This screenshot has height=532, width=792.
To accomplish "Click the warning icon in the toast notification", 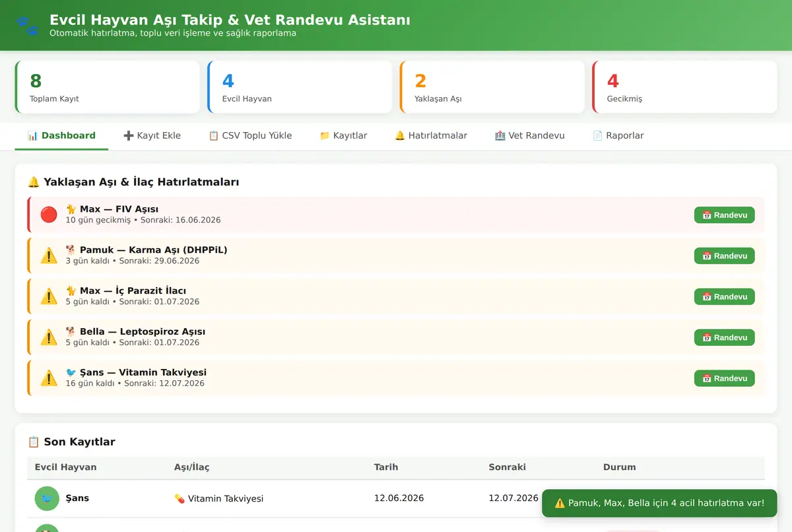I will point(560,503).
